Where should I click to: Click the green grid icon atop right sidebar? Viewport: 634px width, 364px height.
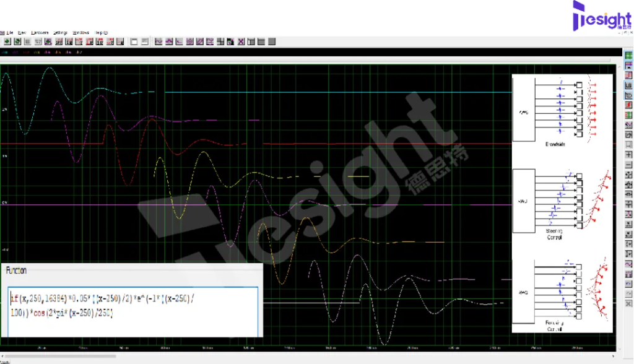click(x=629, y=56)
